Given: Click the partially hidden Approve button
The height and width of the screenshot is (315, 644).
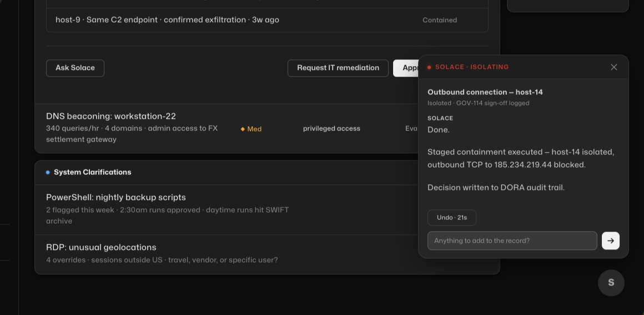Looking at the screenshot, I should pos(405,68).
